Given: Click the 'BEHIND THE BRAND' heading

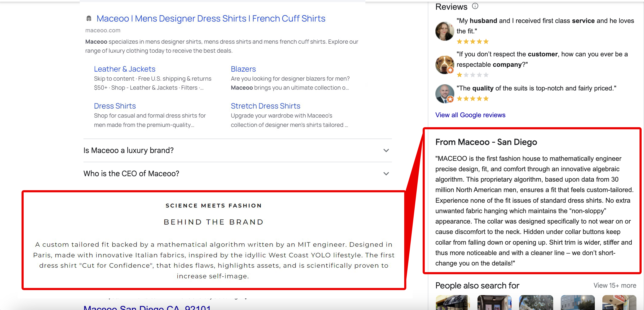Looking at the screenshot, I should [214, 222].
